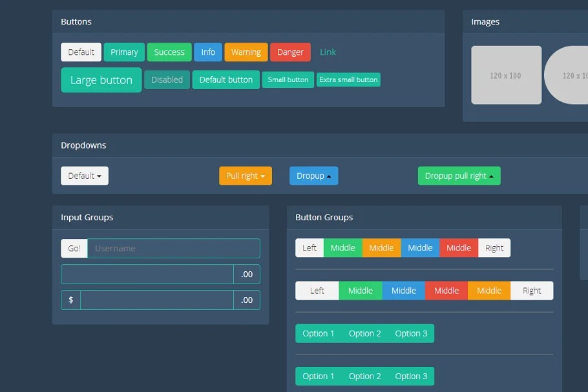Select the rectangular 120 x 100 image

click(x=506, y=75)
